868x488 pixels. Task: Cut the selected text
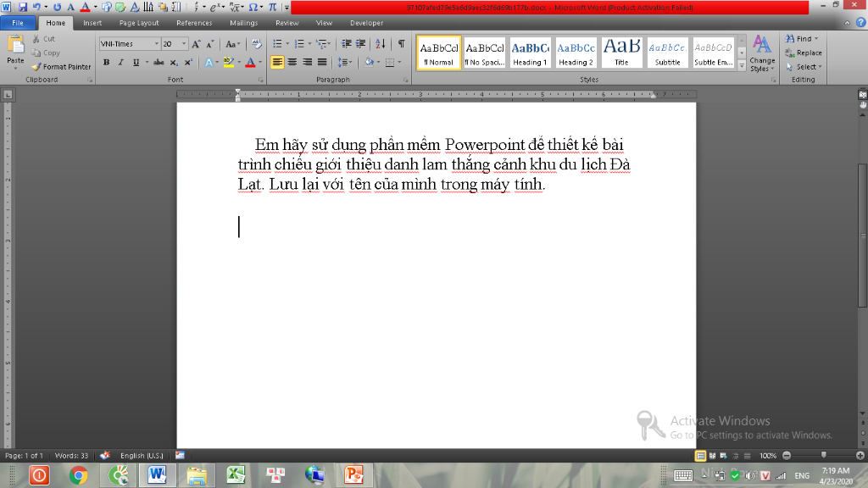tap(44, 39)
